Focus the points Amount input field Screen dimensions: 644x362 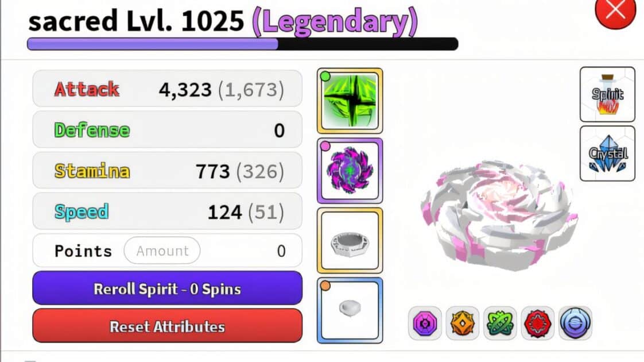tap(162, 251)
